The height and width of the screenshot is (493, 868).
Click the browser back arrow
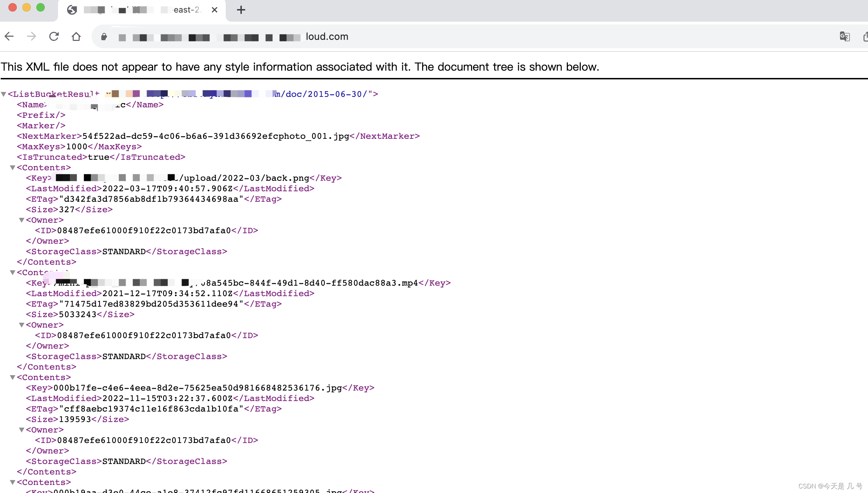9,36
